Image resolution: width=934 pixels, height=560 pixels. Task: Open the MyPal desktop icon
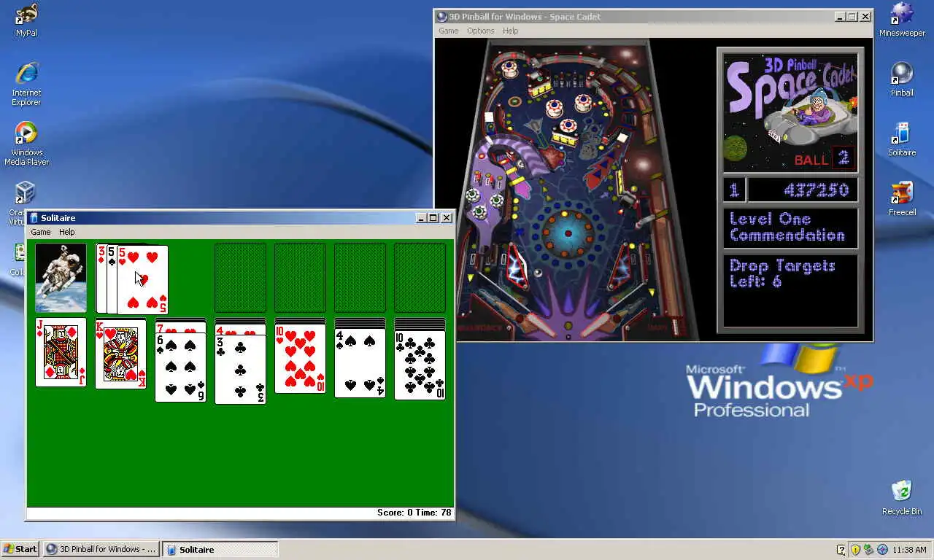tap(26, 20)
